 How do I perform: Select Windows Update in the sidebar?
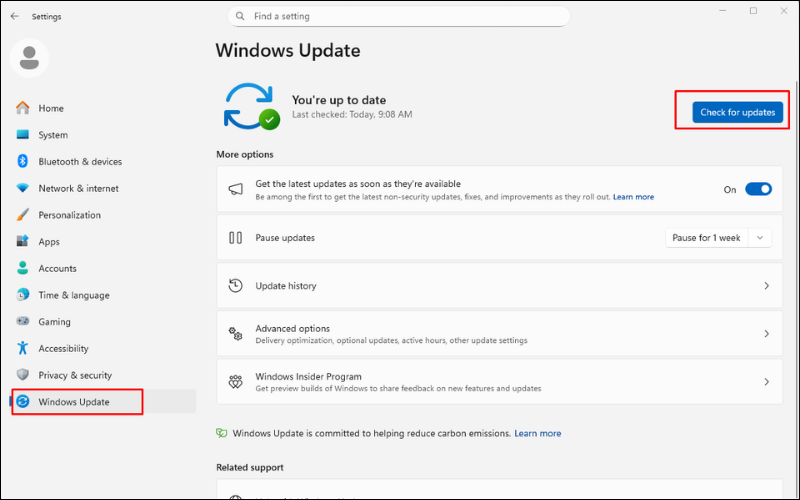click(x=74, y=402)
